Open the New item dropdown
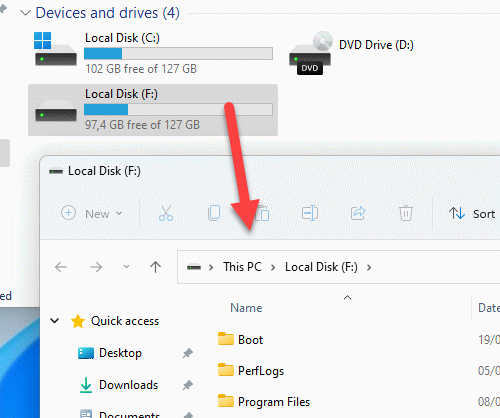The height and width of the screenshot is (418, 500). [x=92, y=213]
